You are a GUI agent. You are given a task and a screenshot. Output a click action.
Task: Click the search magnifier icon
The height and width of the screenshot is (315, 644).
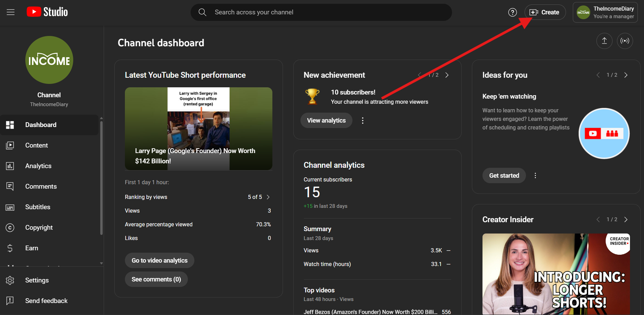pos(203,12)
